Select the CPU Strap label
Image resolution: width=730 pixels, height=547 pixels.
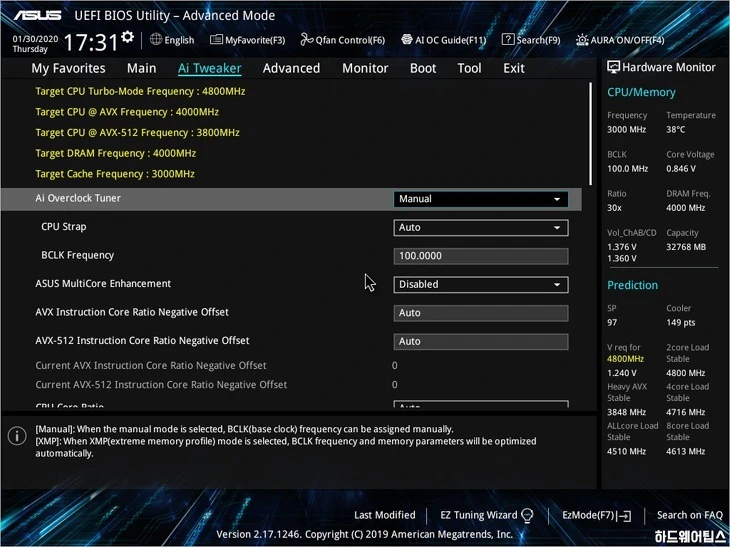[64, 227]
